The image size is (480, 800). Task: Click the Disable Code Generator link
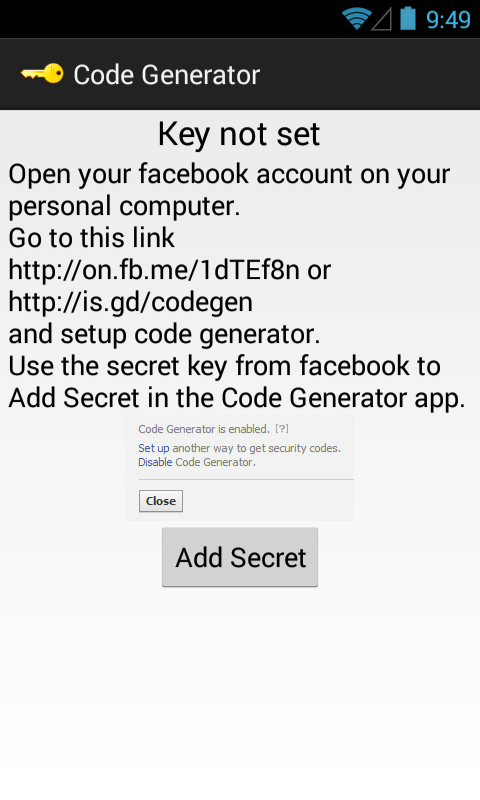[155, 462]
